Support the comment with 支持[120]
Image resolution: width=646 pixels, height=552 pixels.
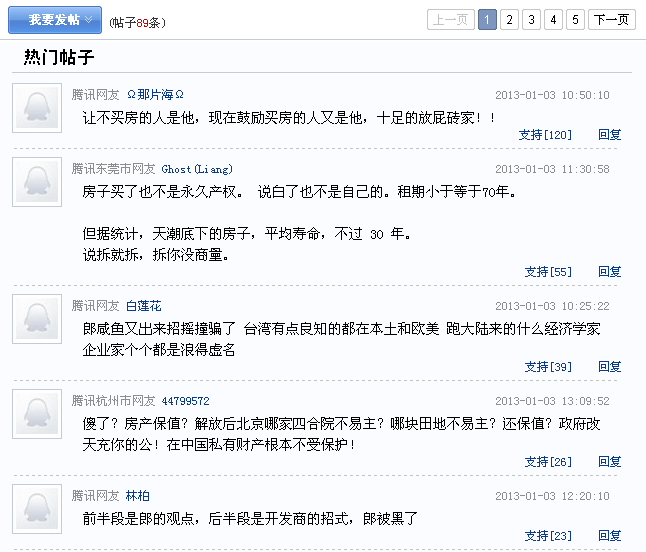(x=545, y=135)
